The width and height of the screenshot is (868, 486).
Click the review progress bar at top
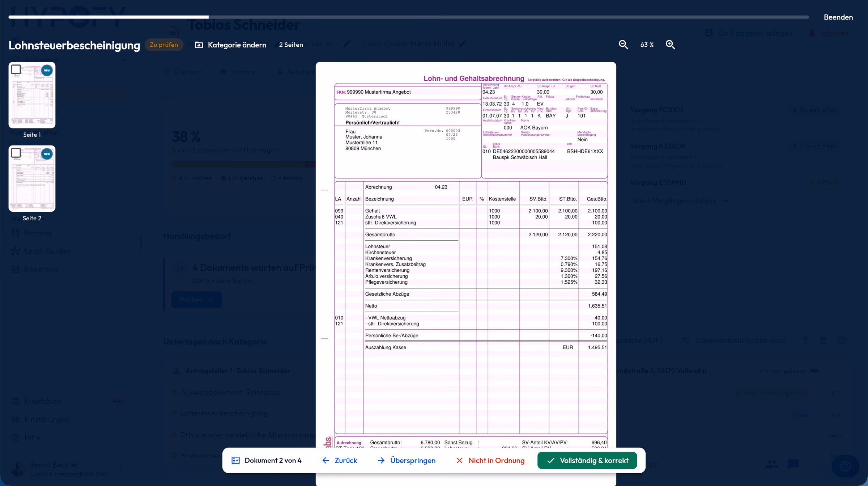pyautogui.click(x=409, y=17)
